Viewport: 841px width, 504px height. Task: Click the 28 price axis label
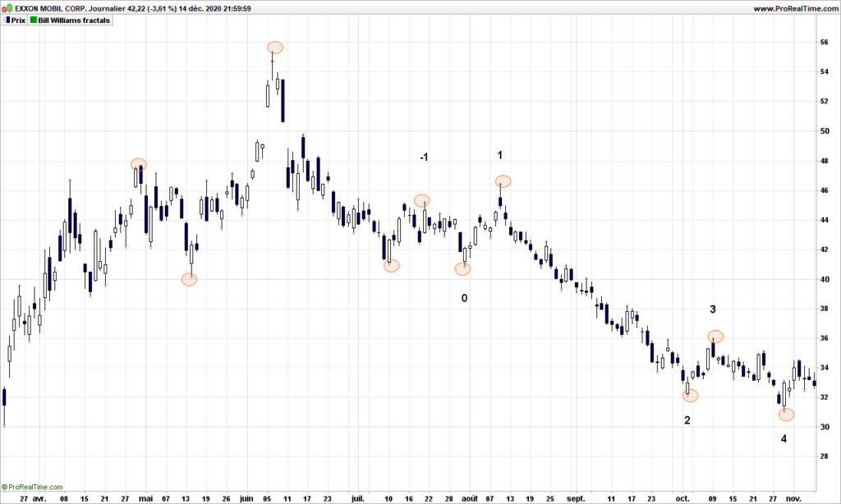[x=825, y=456]
